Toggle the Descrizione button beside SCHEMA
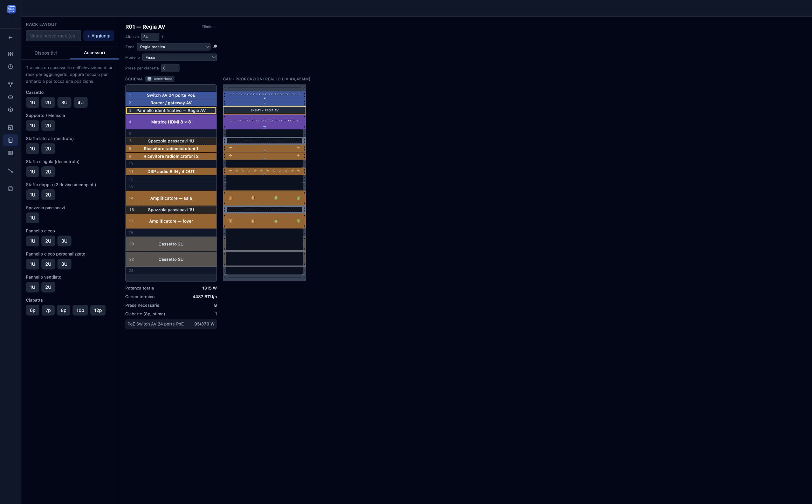 160,79
